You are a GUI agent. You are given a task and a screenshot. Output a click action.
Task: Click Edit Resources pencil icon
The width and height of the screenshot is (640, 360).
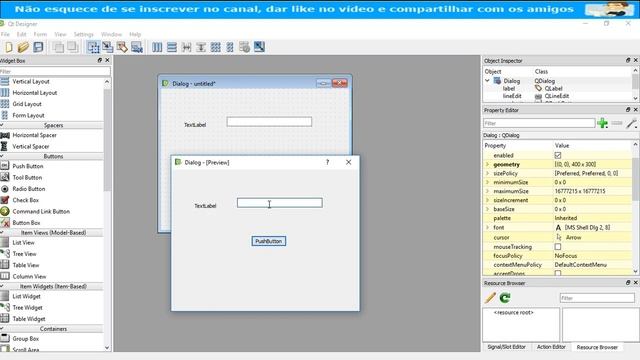coord(490,298)
